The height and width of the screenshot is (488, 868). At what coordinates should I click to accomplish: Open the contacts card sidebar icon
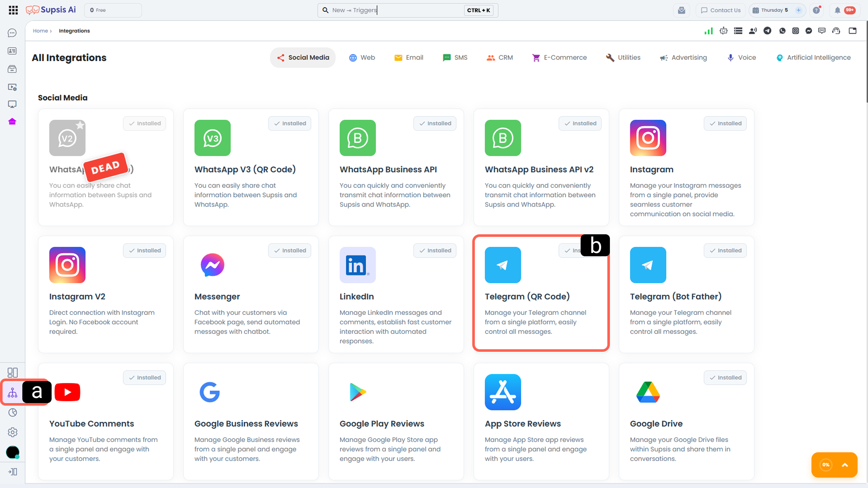click(12, 51)
